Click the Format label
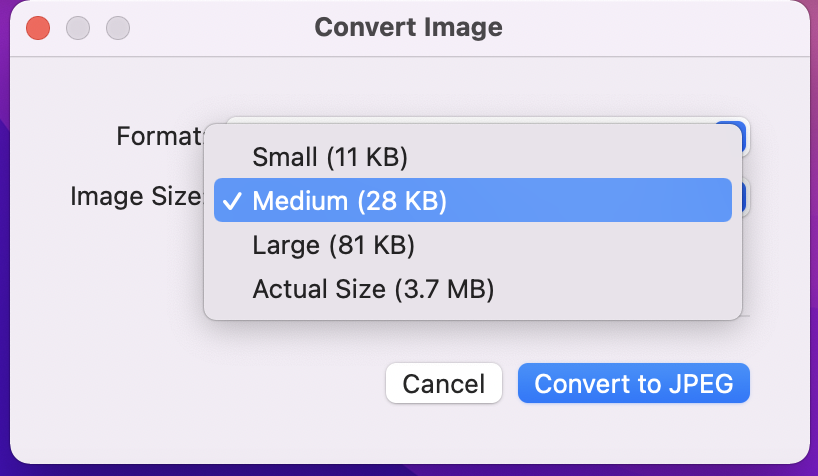 tap(160, 136)
